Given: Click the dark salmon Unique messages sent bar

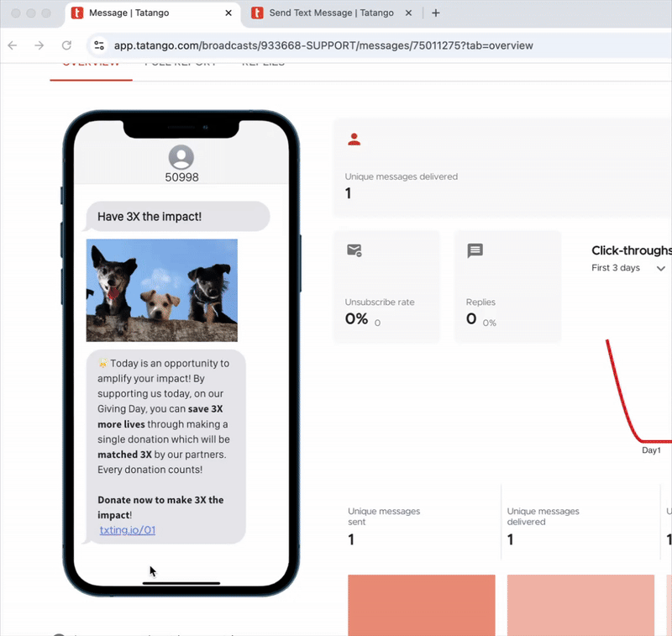Looking at the screenshot, I should tap(421, 605).
